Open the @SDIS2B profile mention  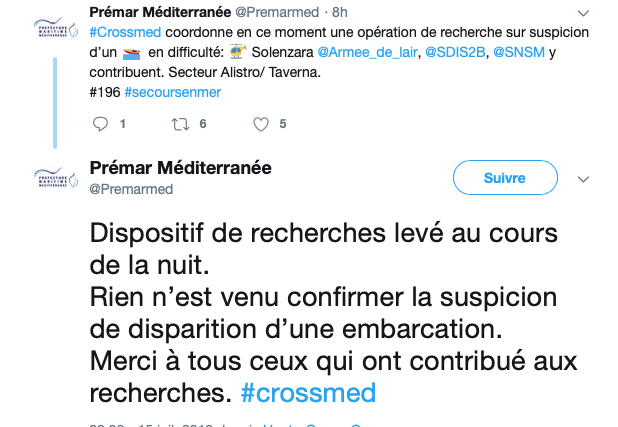pyautogui.click(x=455, y=51)
